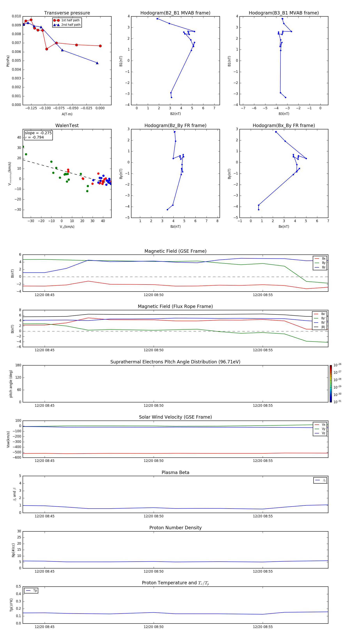Click the 'Vy' legend entry
Image resolution: width=351 pixels, height=644 pixels.
pyautogui.click(x=320, y=429)
